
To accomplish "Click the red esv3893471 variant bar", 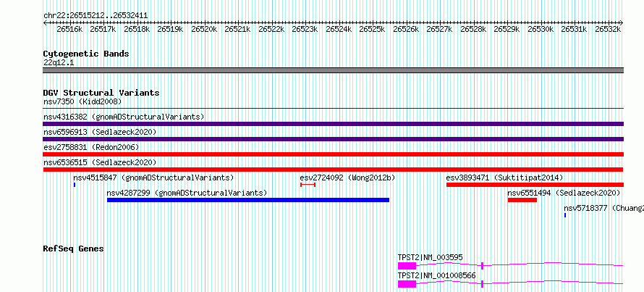I will [x=535, y=185].
